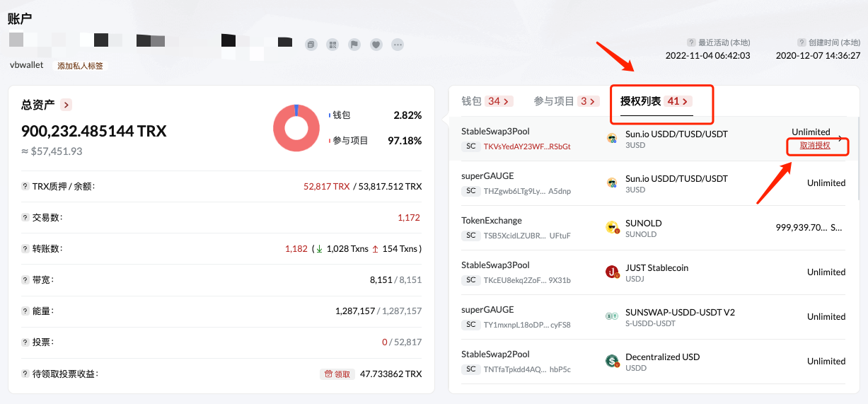Click the SC badge beside TNTfaTpkdd4AQ address
The height and width of the screenshot is (404, 868).
(470, 369)
